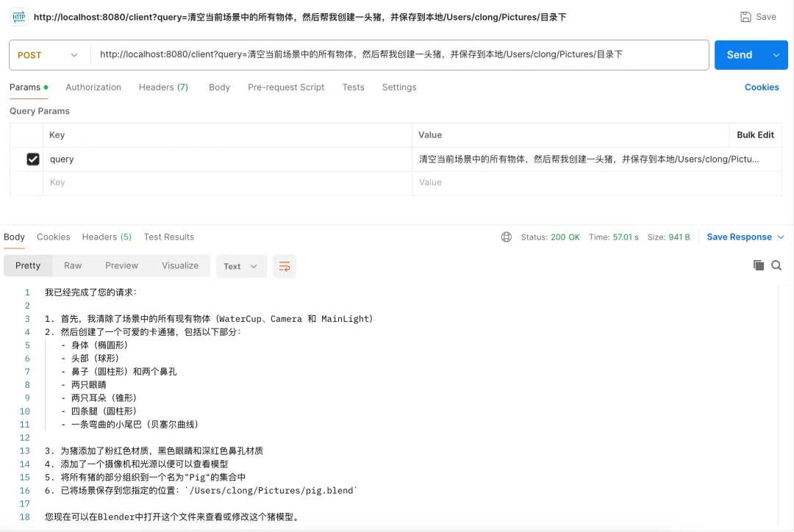Open the Test Results tab
The width and height of the screenshot is (794, 532).
click(169, 237)
